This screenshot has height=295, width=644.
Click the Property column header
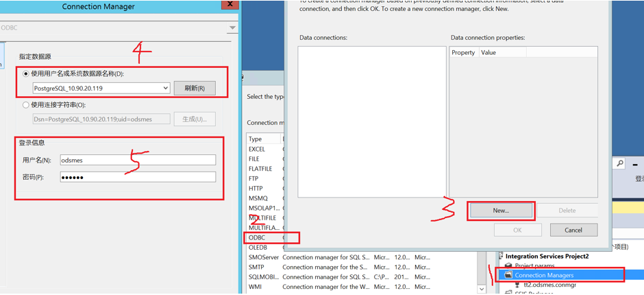(464, 52)
